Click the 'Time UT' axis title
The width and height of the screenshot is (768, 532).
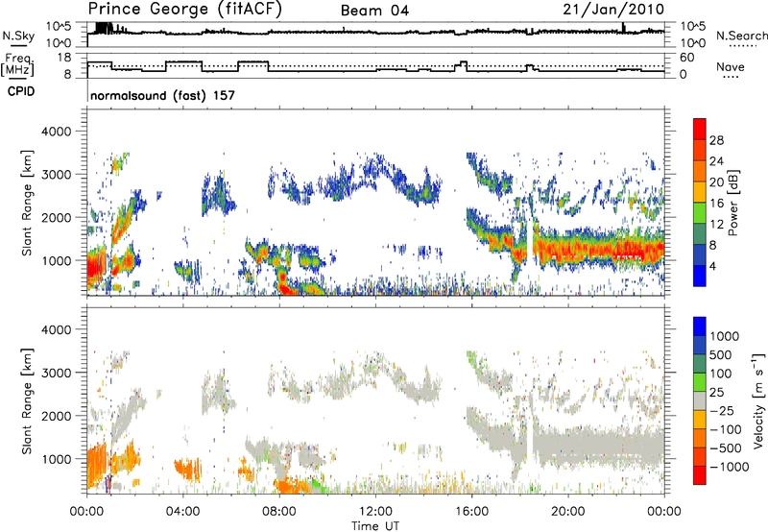tap(375, 525)
